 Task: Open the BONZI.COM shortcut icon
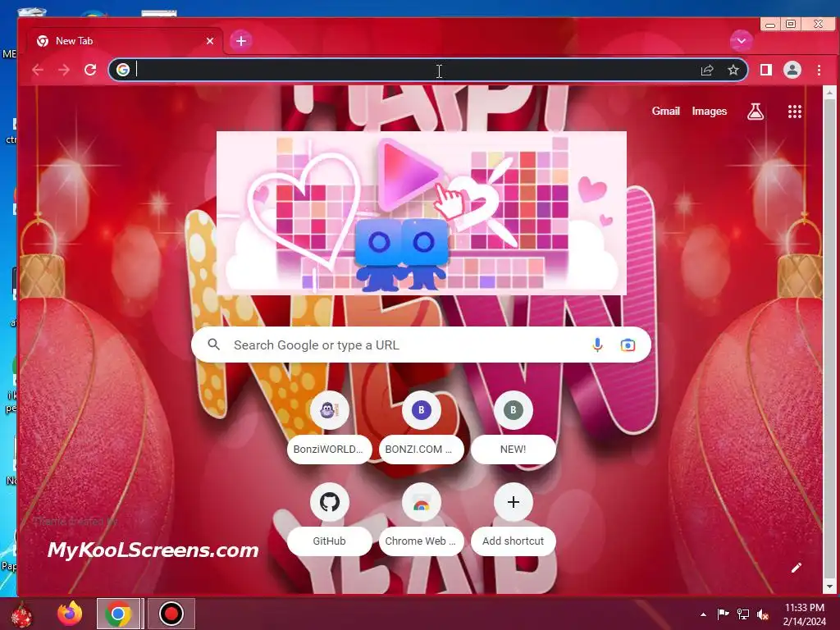pos(422,410)
